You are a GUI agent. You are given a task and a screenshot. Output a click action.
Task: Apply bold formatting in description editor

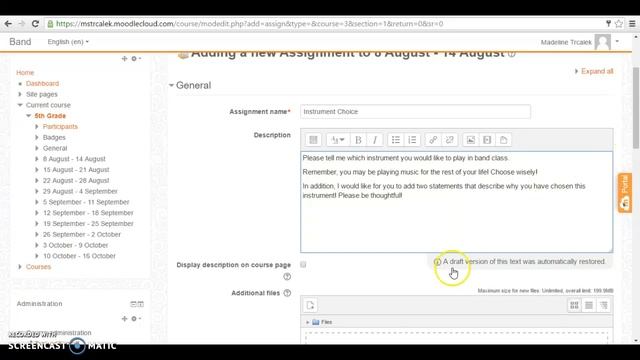(x=358, y=140)
